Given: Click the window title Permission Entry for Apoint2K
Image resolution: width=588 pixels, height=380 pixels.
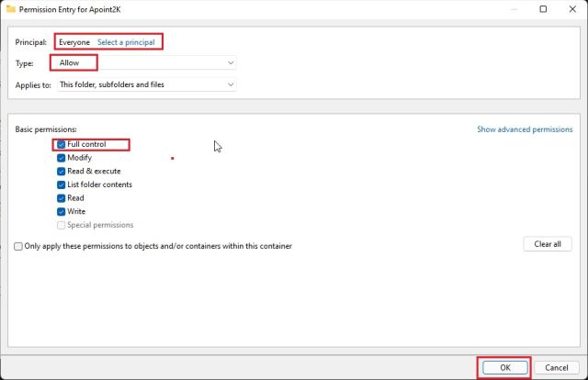Looking at the screenshot, I should tap(70, 9).
